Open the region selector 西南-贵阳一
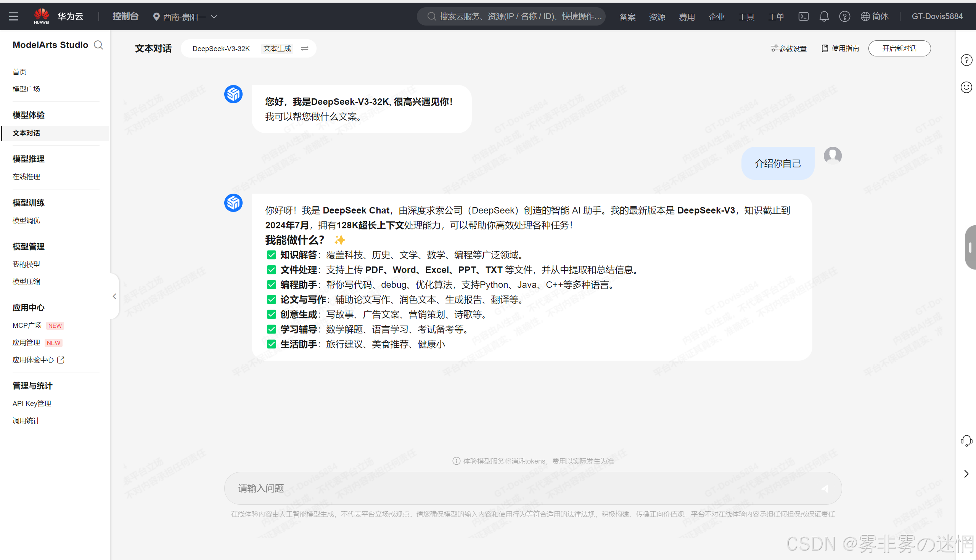Viewport: 976px width, 560px height. [185, 17]
